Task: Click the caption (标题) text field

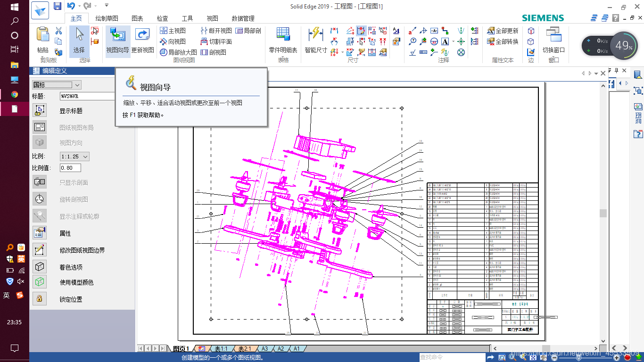Action: (87, 96)
